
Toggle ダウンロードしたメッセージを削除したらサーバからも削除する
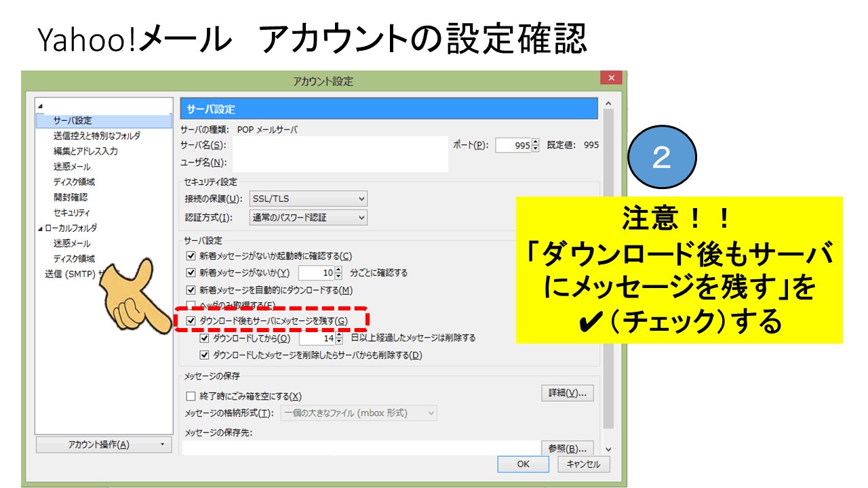(204, 354)
